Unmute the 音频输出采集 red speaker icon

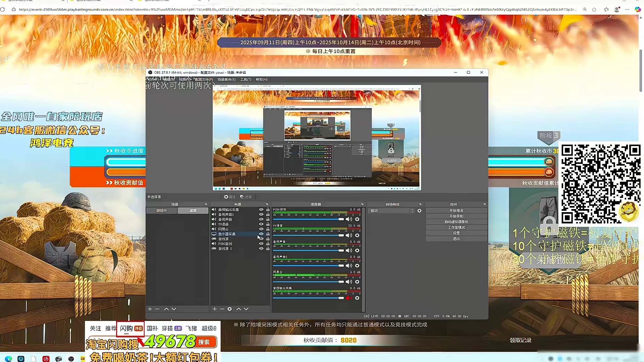tap(349, 298)
